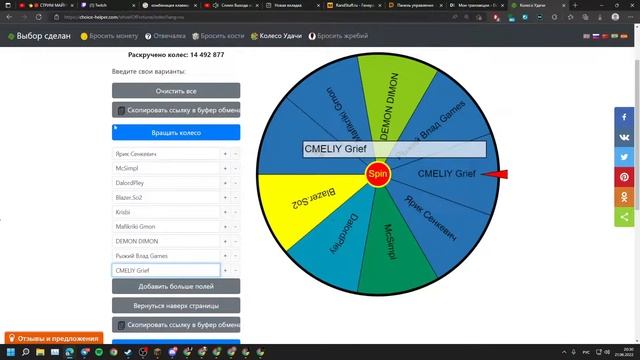Image resolution: width=640 pixels, height=360 pixels.
Task: Open Бросить жребий in site menu
Action: (x=338, y=36)
